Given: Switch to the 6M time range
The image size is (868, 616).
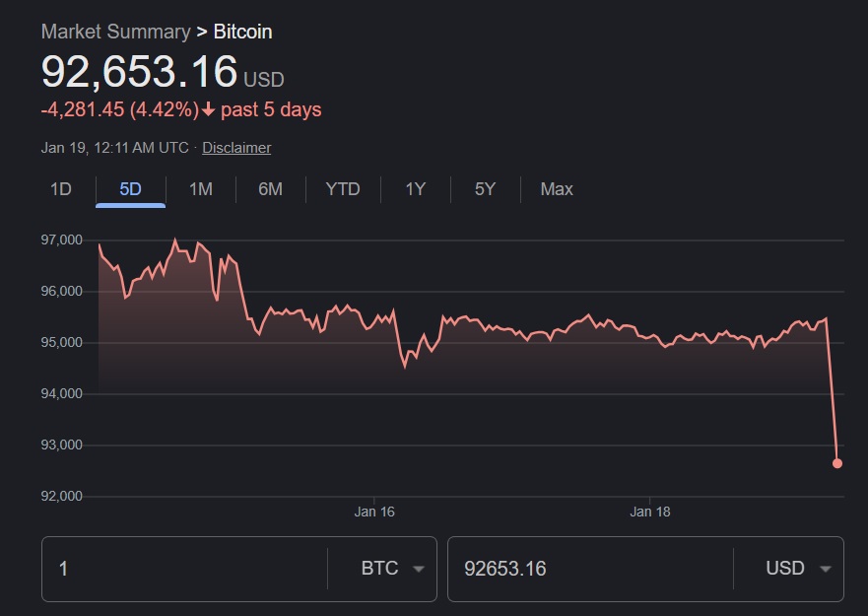Looking at the screenshot, I should [270, 189].
